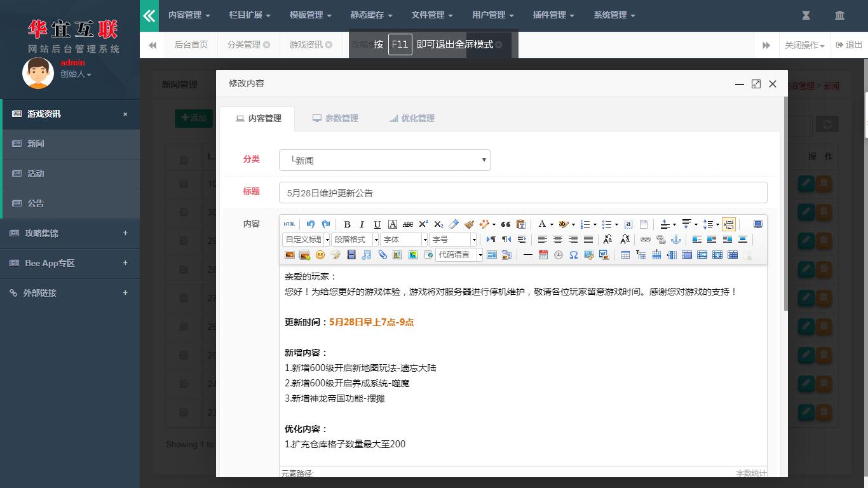Insert current time with clock icon
Screen dimensions: 868x488
coord(559,255)
